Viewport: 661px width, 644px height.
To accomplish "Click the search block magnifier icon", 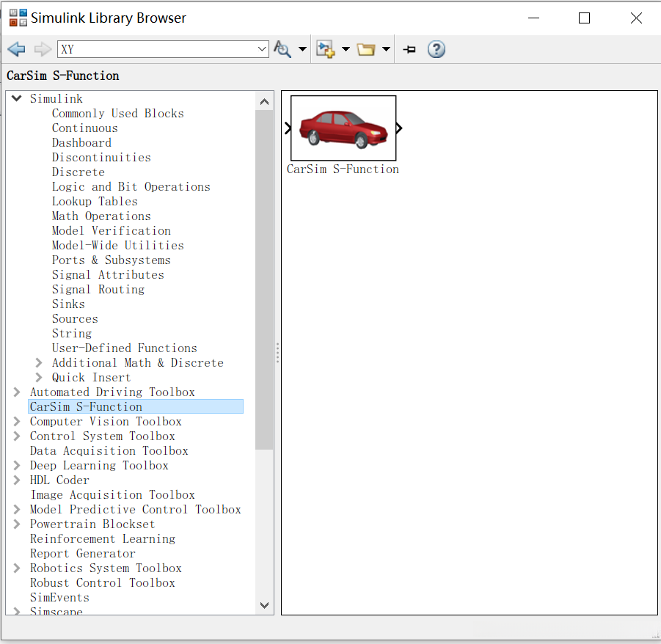I will tap(282, 49).
